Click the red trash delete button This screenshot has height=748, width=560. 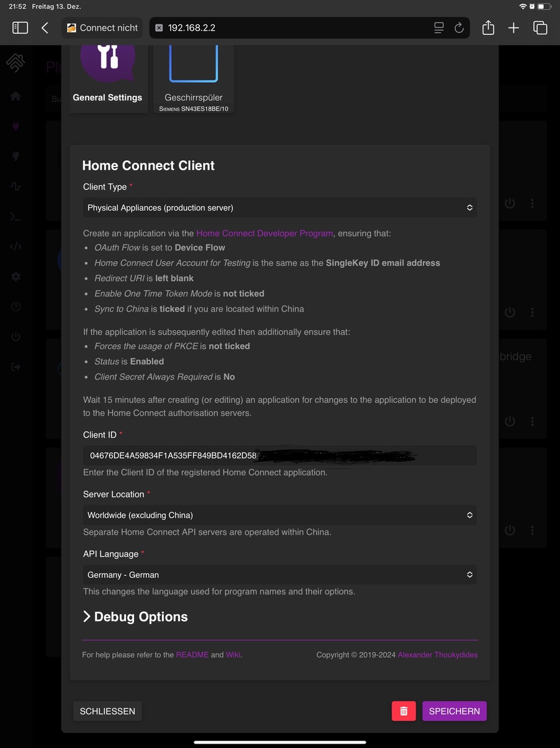pos(404,711)
